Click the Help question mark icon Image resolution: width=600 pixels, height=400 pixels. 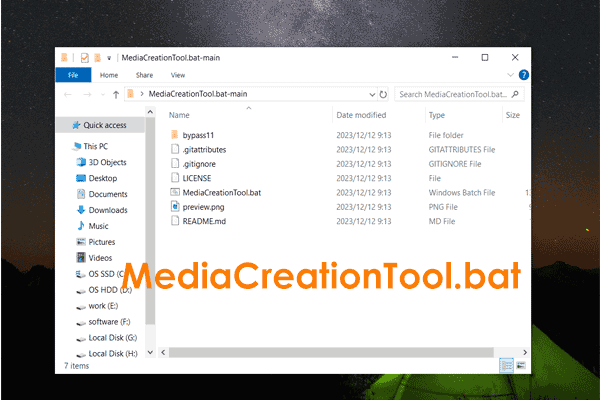pyautogui.click(x=526, y=75)
